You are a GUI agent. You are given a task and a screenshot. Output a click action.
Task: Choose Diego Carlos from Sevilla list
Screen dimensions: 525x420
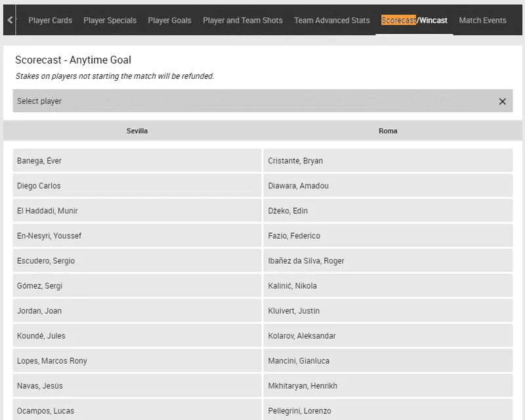[136, 186]
